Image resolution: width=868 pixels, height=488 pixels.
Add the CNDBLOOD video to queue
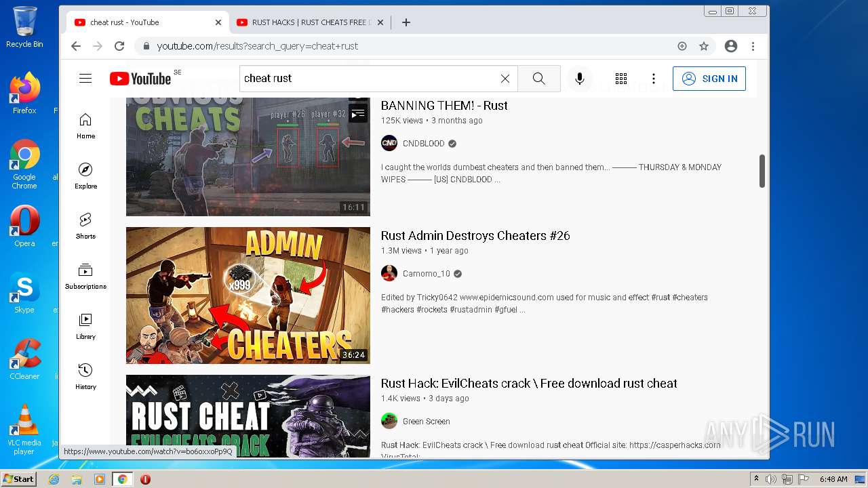358,114
